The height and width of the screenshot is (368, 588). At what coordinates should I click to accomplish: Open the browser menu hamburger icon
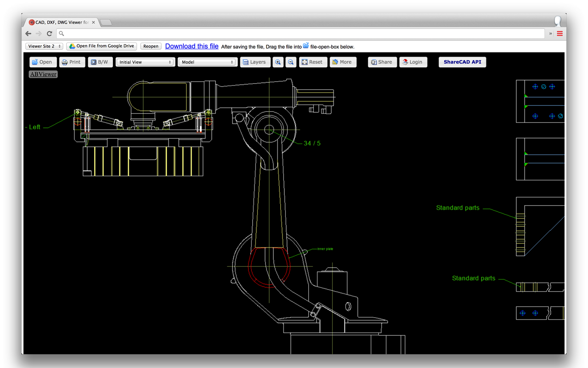[560, 33]
